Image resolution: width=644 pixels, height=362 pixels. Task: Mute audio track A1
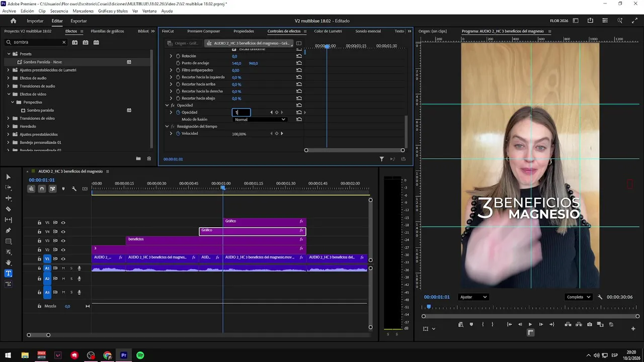[63, 268]
